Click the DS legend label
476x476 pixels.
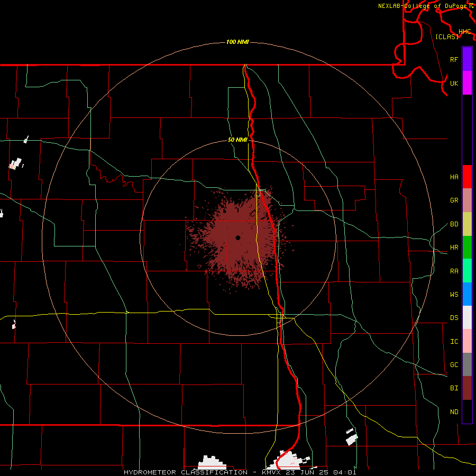click(454, 318)
